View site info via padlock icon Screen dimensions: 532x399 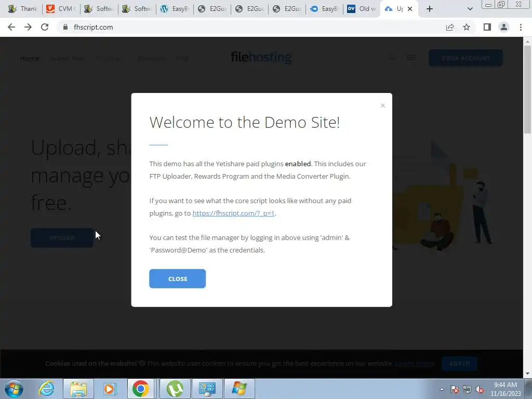pos(65,27)
